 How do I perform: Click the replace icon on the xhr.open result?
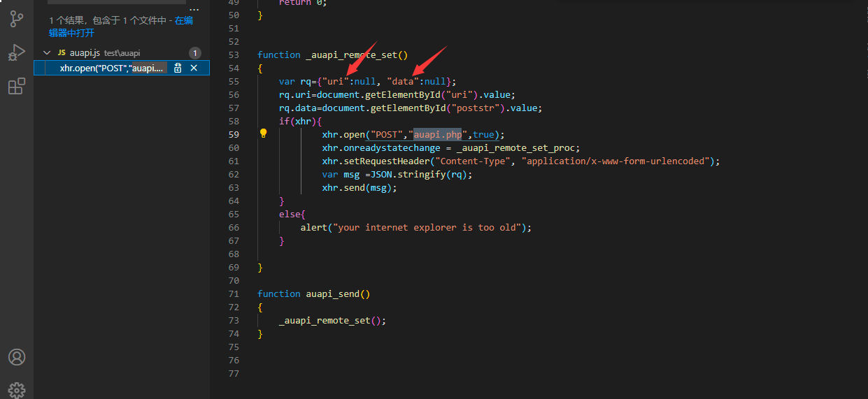[x=178, y=68]
